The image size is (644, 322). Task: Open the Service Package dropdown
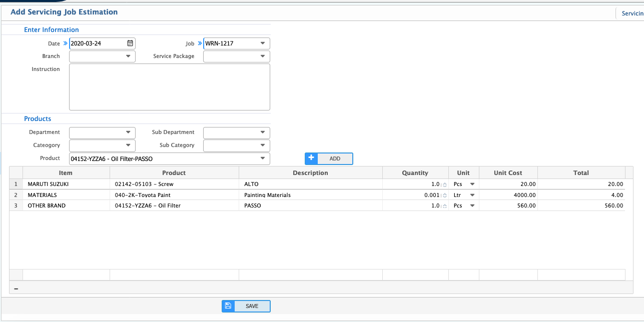(x=262, y=56)
